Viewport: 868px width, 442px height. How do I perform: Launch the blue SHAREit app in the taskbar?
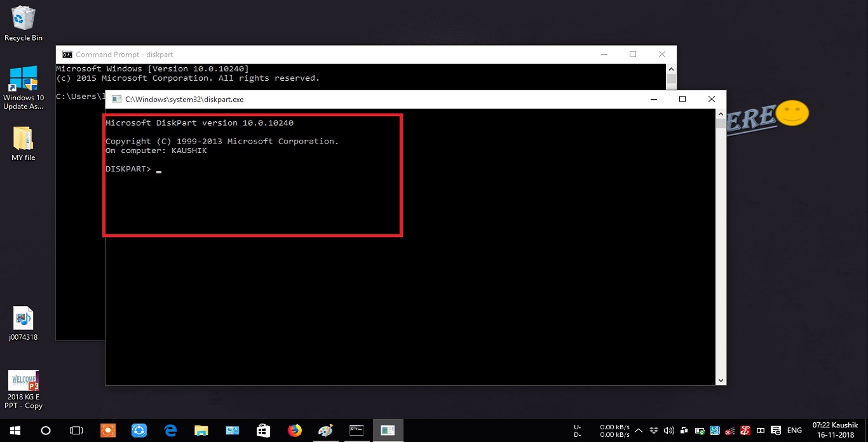click(x=139, y=431)
